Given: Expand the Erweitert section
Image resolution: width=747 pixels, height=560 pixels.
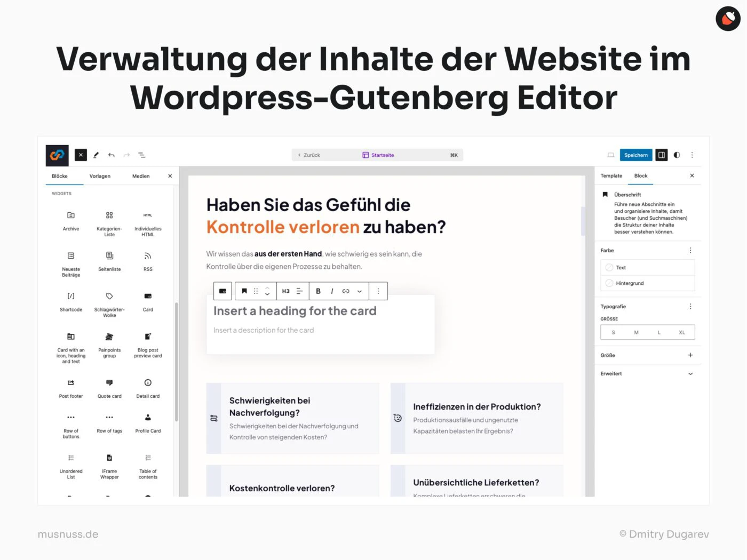Looking at the screenshot, I should [648, 374].
